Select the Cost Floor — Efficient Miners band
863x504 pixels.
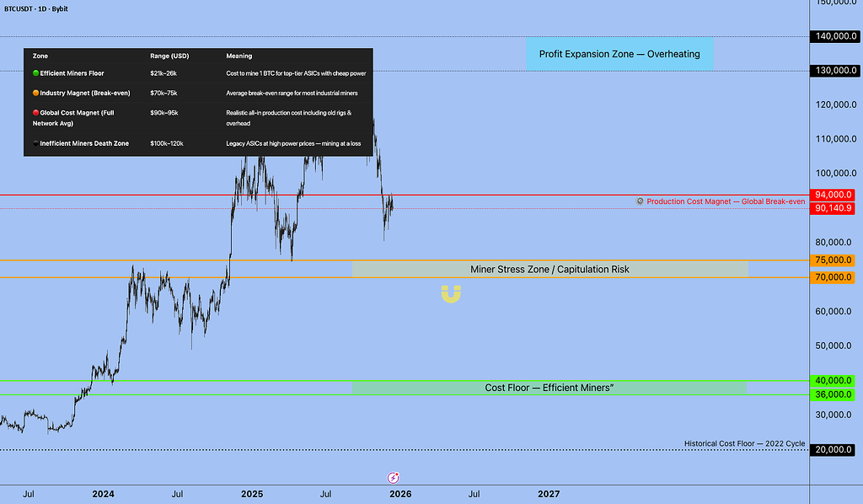click(549, 388)
